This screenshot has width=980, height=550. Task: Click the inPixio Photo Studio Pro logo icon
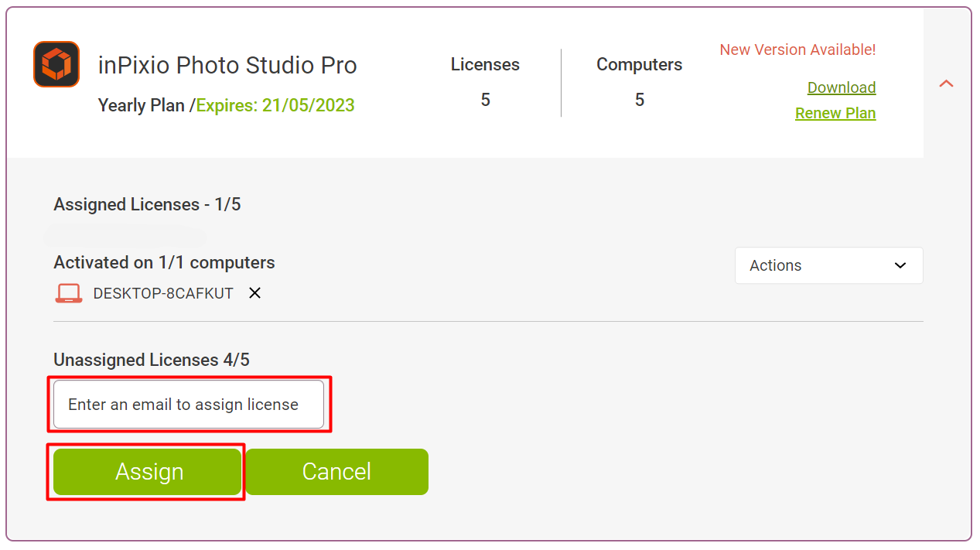click(x=56, y=64)
